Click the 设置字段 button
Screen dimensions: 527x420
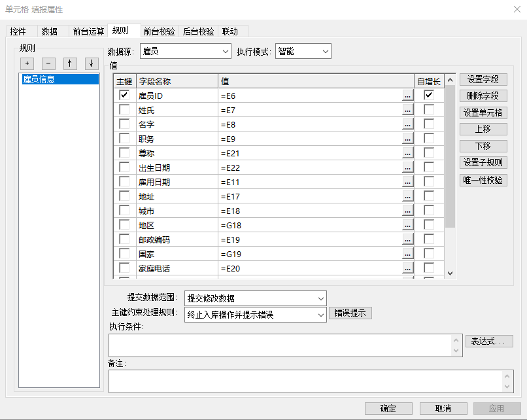[x=483, y=79]
